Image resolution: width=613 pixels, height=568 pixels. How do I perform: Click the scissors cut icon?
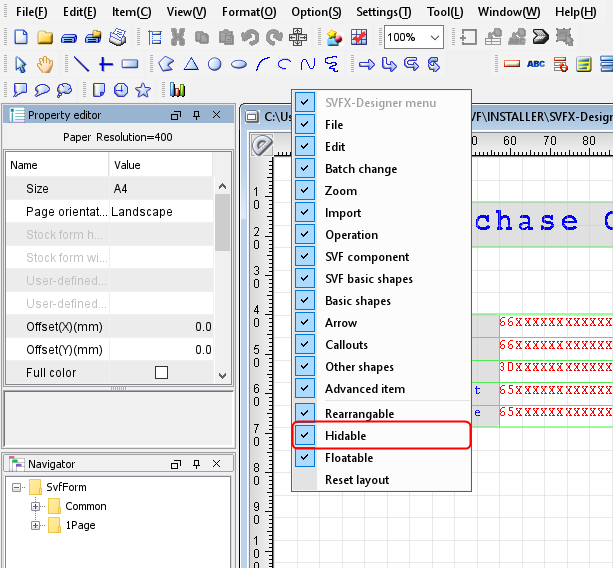[178, 37]
